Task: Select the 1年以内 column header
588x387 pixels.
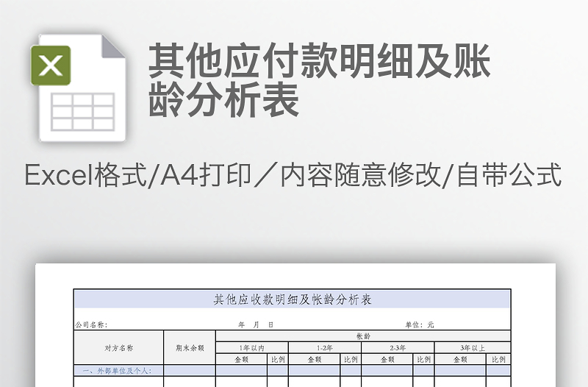Action: (x=252, y=348)
